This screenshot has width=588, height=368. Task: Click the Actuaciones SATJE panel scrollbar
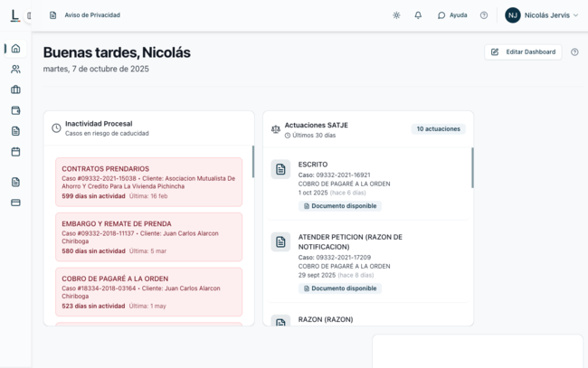[472, 168]
